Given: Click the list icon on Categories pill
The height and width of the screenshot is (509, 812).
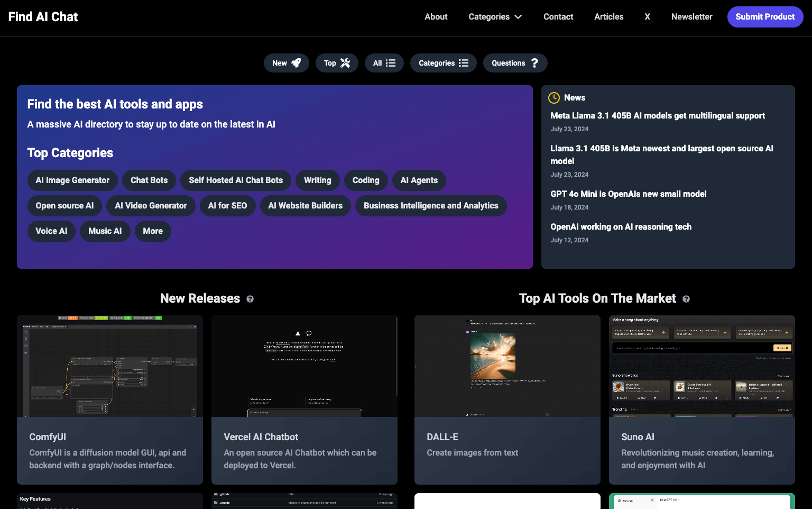Looking at the screenshot, I should coord(464,63).
